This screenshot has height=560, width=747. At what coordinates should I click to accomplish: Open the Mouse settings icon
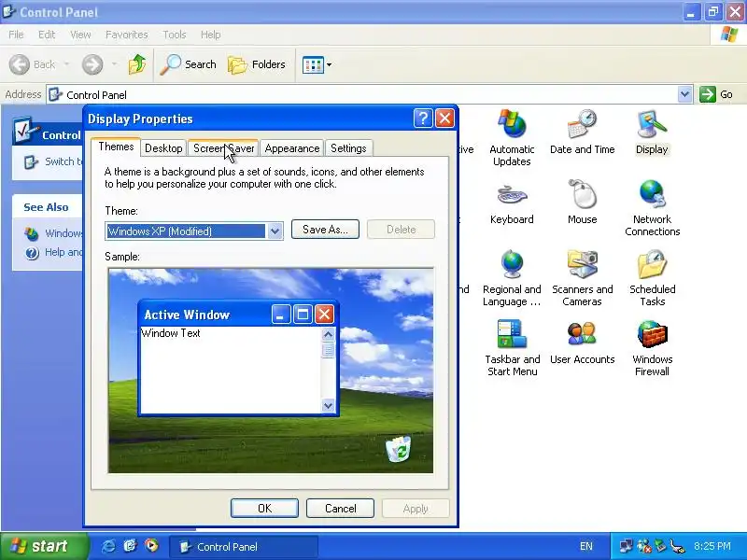[x=582, y=202]
